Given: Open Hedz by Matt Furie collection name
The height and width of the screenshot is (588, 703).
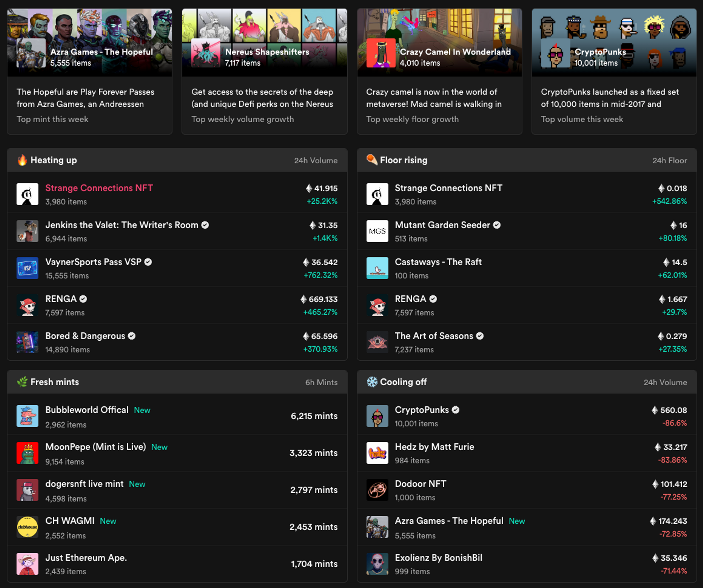Looking at the screenshot, I should pyautogui.click(x=434, y=447).
